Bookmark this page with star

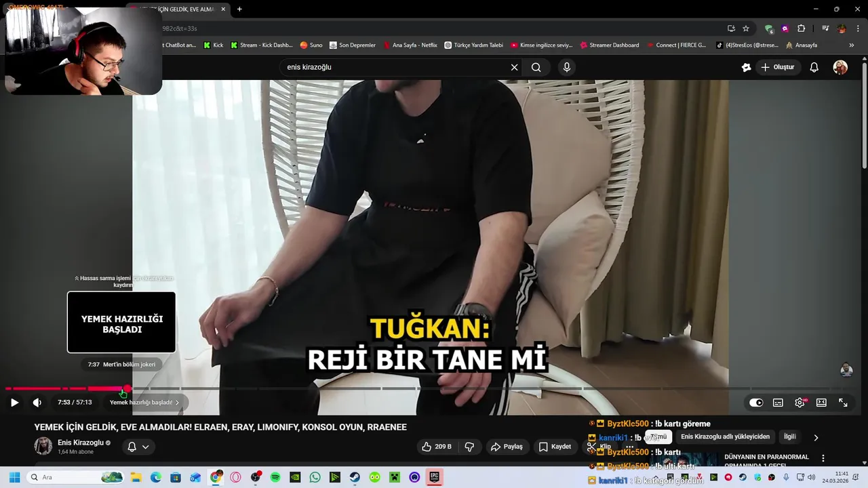tap(746, 28)
